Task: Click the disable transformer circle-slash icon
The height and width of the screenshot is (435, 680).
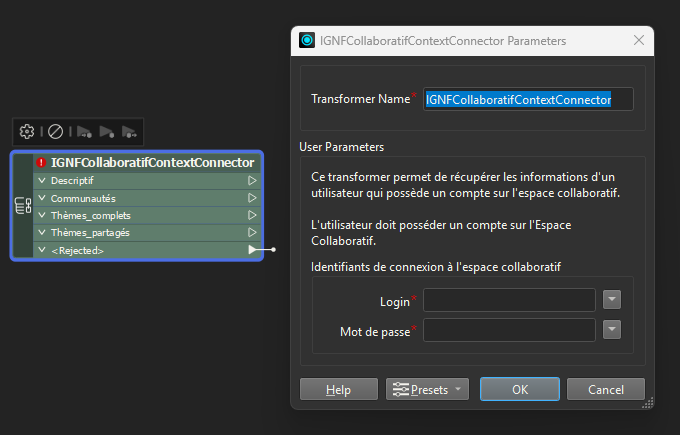Action: point(56,131)
